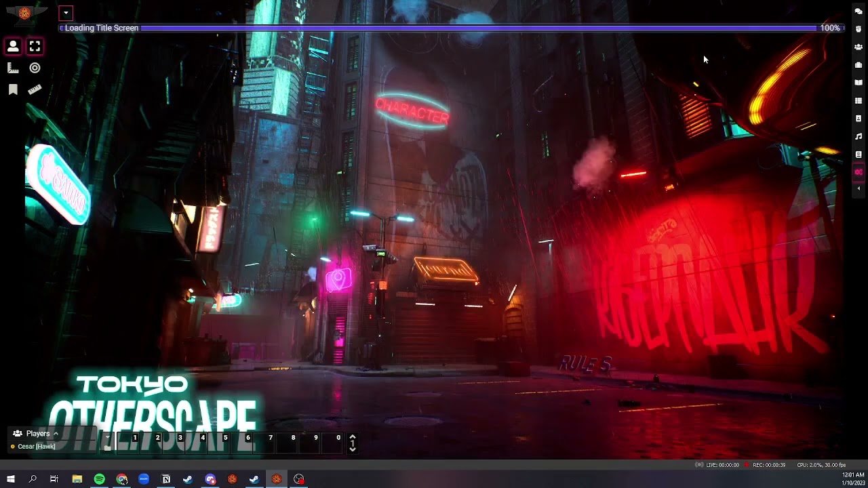The height and width of the screenshot is (488, 868).
Task: Click the Loading Title Screen progress bar
Action: pyautogui.click(x=450, y=28)
